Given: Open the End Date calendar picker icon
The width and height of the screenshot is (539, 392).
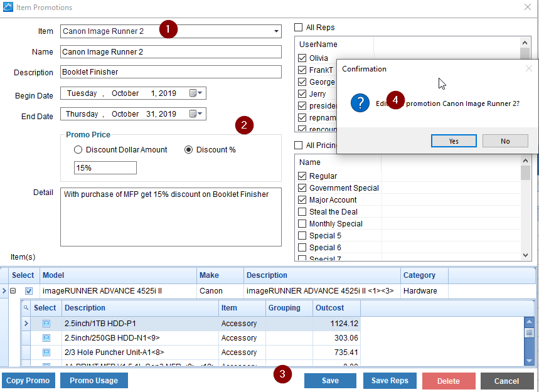Looking at the screenshot, I should pyautogui.click(x=193, y=114).
